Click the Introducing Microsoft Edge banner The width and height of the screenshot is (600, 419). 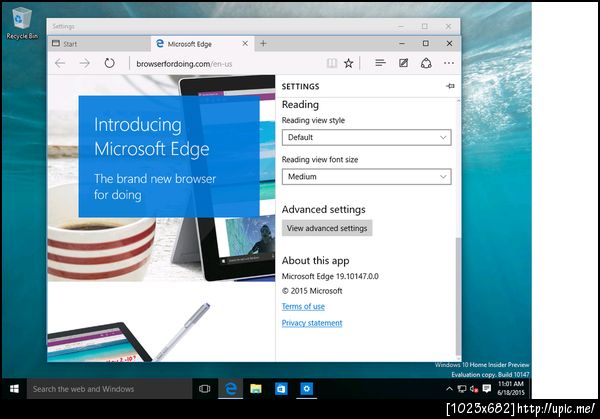(x=169, y=157)
